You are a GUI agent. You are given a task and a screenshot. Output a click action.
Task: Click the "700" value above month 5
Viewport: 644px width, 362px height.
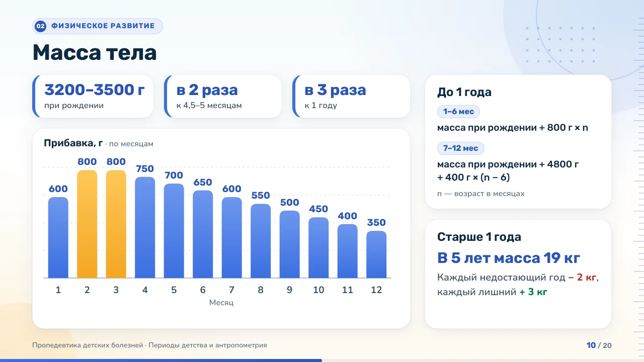pos(174,175)
